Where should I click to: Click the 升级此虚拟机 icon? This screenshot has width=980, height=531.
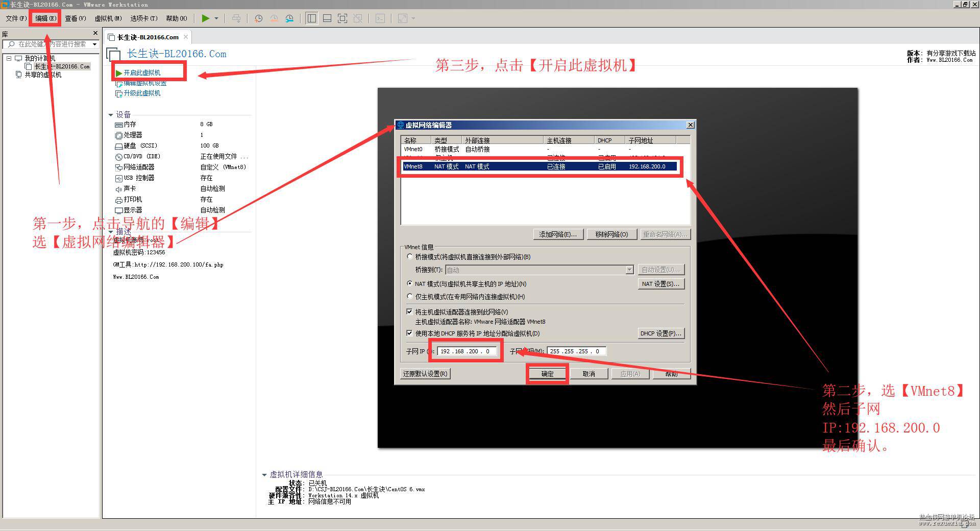pos(119,93)
